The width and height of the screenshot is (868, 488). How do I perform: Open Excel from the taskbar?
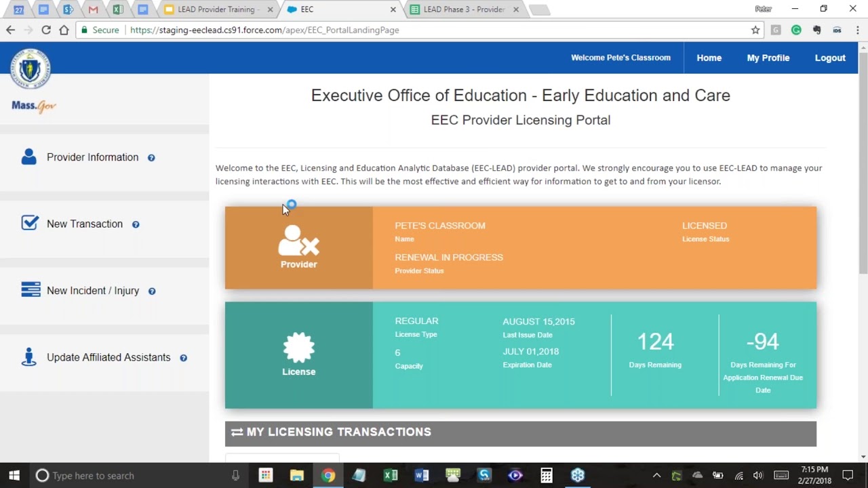point(391,475)
